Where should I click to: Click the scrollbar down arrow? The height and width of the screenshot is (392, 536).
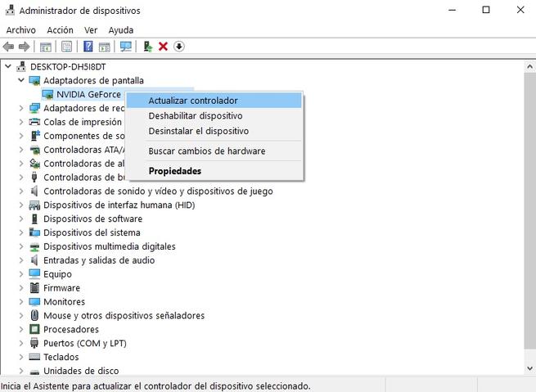pyautogui.click(x=529, y=368)
